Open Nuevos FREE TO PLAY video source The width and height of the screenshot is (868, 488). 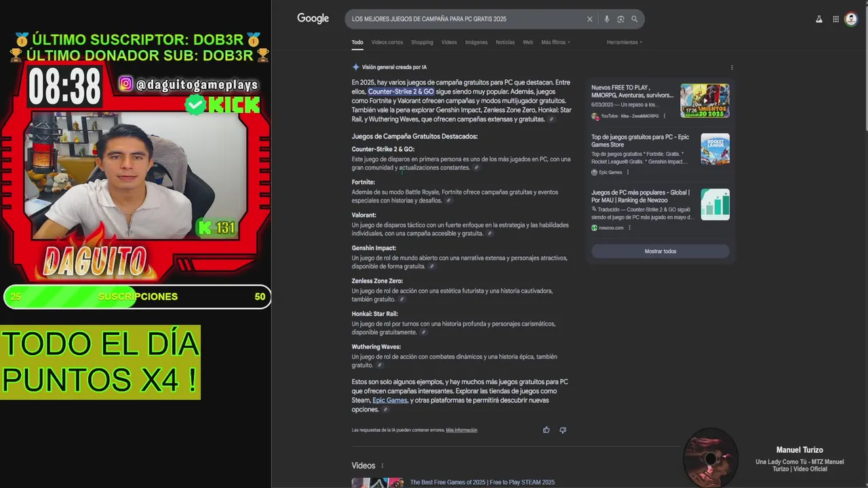click(x=632, y=91)
